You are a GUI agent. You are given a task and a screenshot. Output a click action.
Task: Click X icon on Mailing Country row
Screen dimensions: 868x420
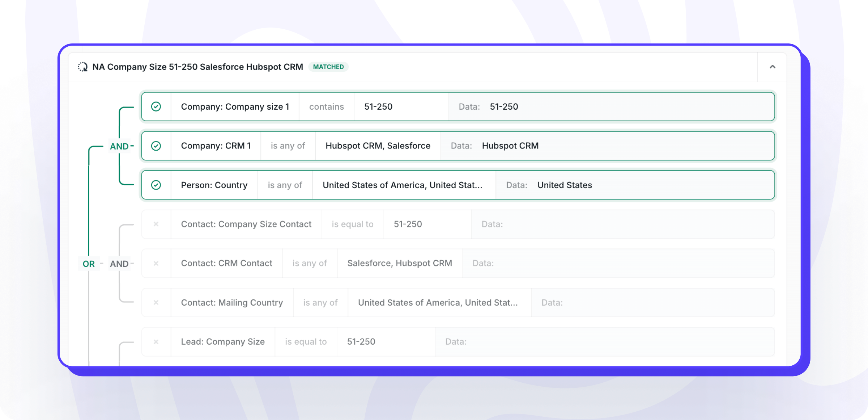point(156,302)
